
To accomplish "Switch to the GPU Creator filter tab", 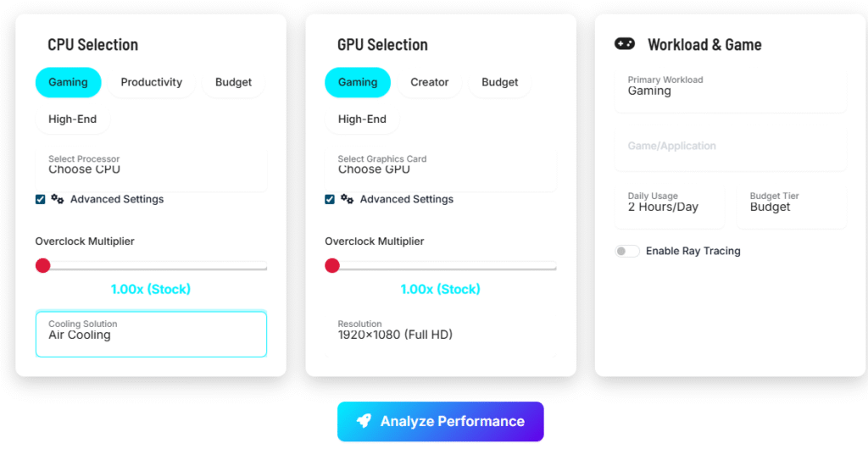I will pos(430,82).
